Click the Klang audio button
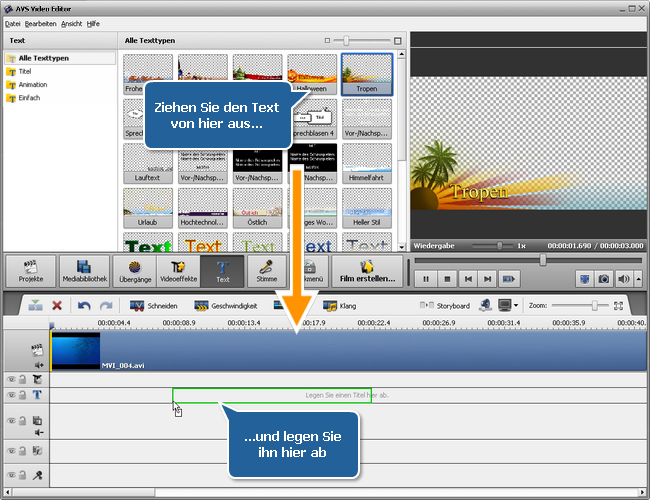The image size is (650, 500). tap(340, 306)
